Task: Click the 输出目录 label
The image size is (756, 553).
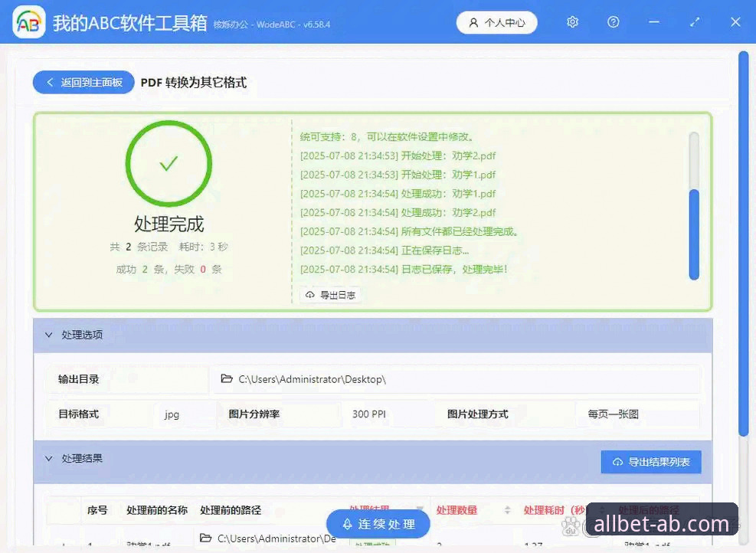Action: pyautogui.click(x=79, y=379)
